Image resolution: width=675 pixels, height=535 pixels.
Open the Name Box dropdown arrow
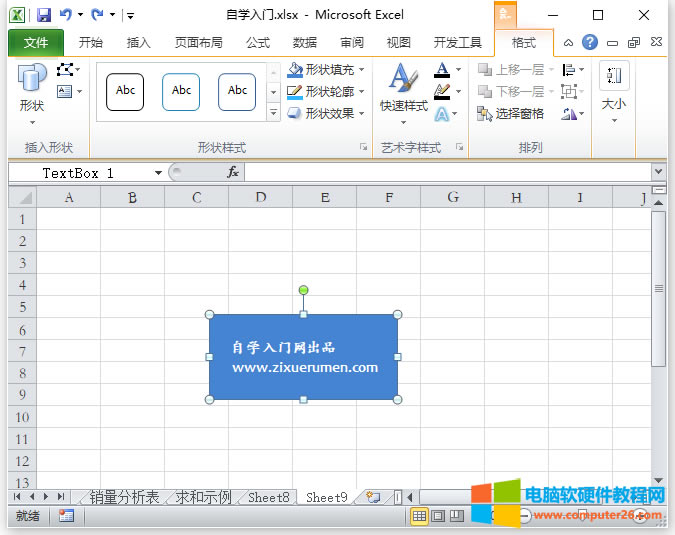(158, 173)
